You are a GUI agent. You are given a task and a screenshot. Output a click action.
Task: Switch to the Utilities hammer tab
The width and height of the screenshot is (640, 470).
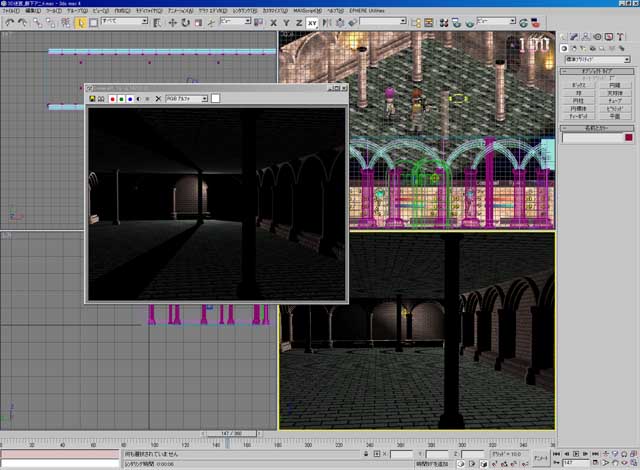[x=620, y=37]
